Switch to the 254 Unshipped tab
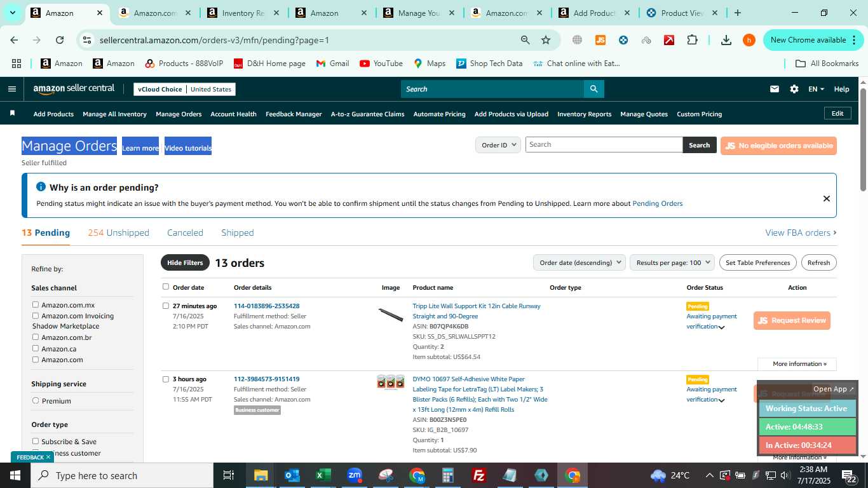Image resolution: width=868 pixels, height=488 pixels. (118, 233)
